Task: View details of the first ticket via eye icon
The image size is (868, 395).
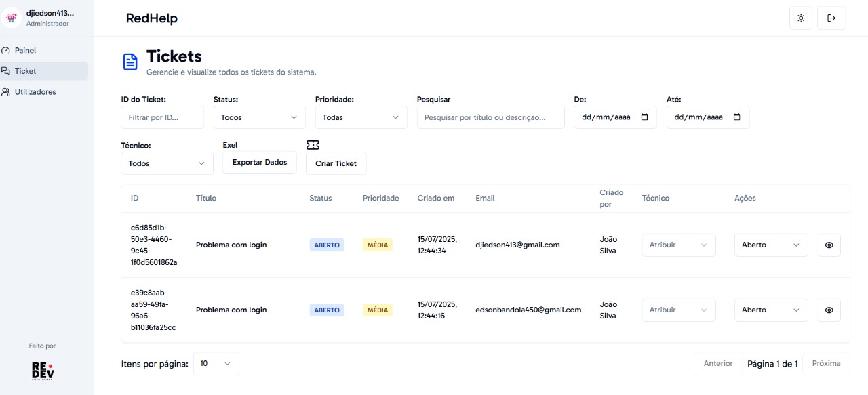Action: click(829, 245)
